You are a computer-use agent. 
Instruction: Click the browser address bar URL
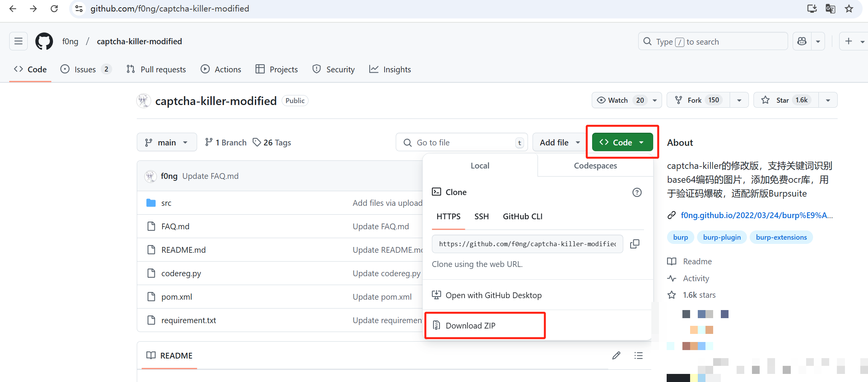pos(170,8)
